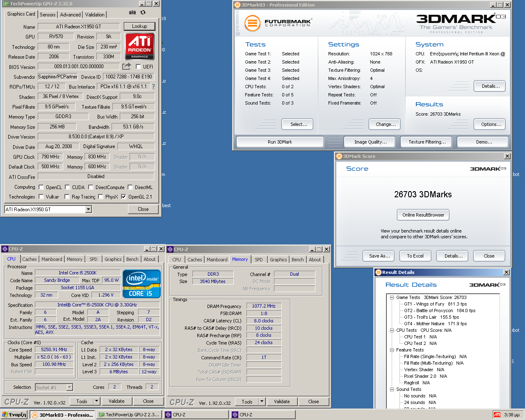Open Bench tab in left CPU-Z
This screenshot has height=420, width=525.
(132, 259)
